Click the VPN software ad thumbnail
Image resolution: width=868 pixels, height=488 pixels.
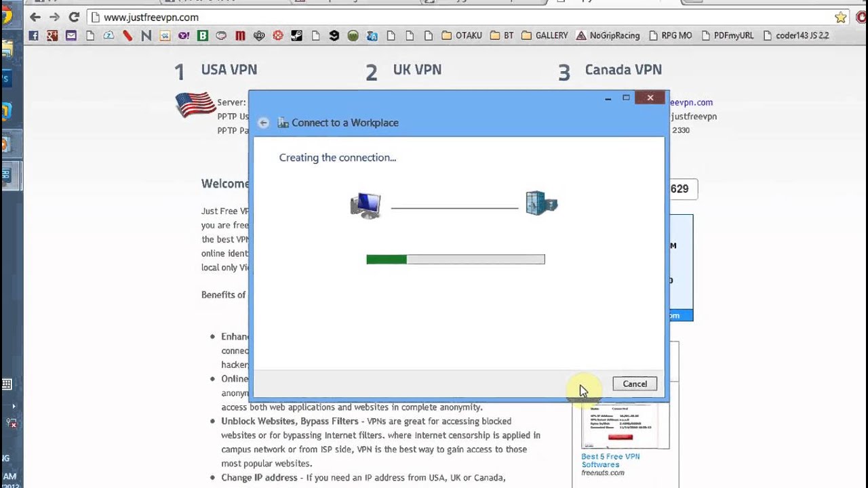click(x=625, y=425)
